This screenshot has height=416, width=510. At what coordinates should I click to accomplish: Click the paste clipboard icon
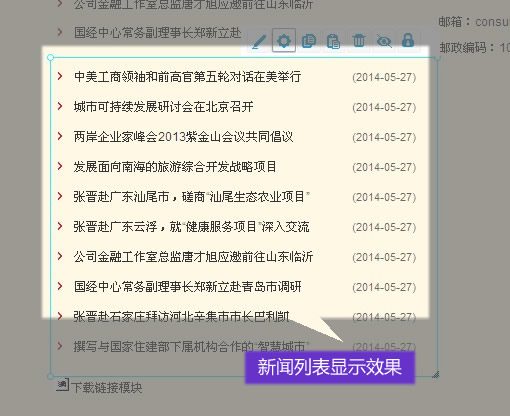[333, 41]
